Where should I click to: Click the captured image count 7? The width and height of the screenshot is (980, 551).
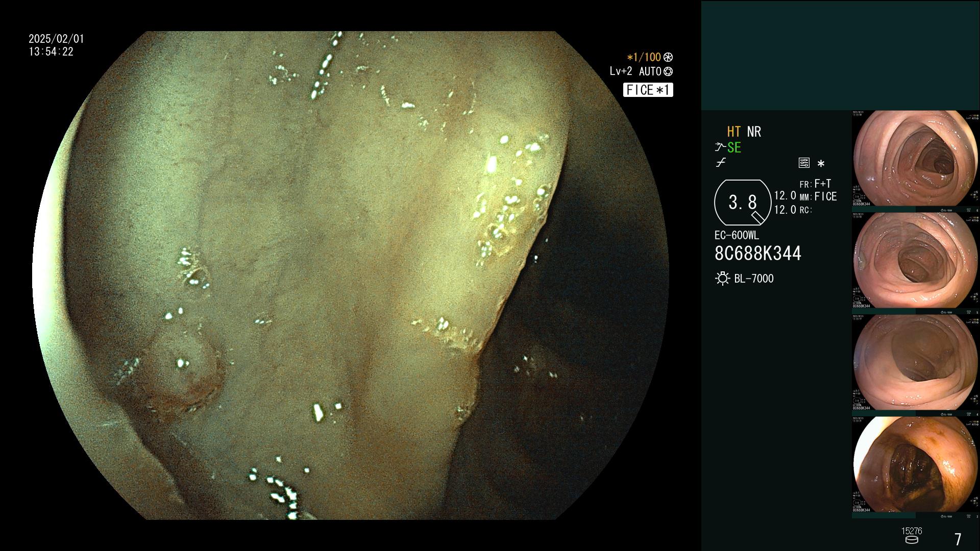958,539
